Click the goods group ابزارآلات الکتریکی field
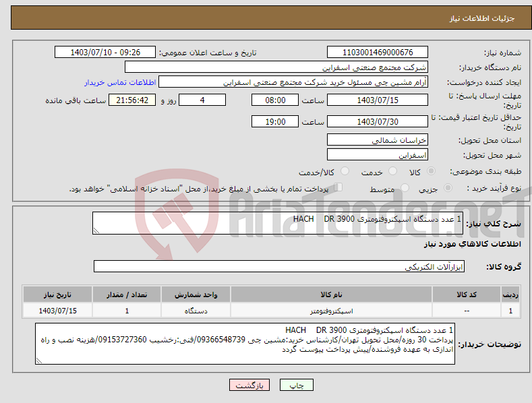 [279, 266]
